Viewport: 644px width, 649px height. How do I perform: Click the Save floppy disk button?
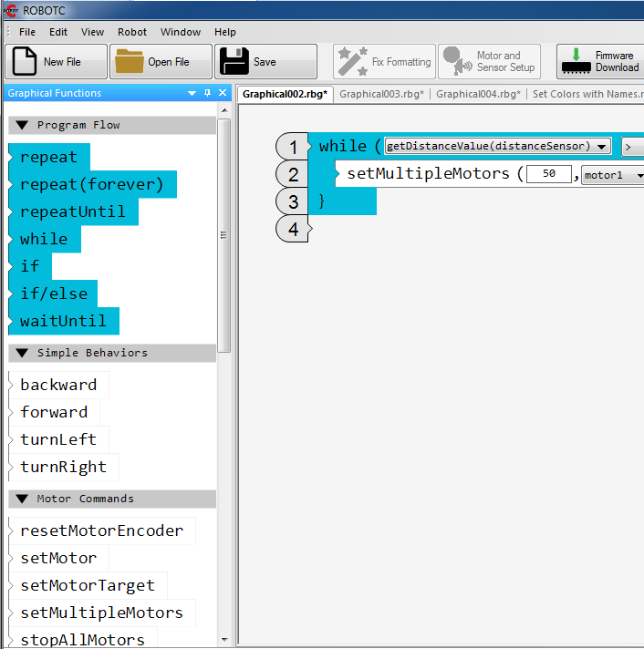coord(265,62)
